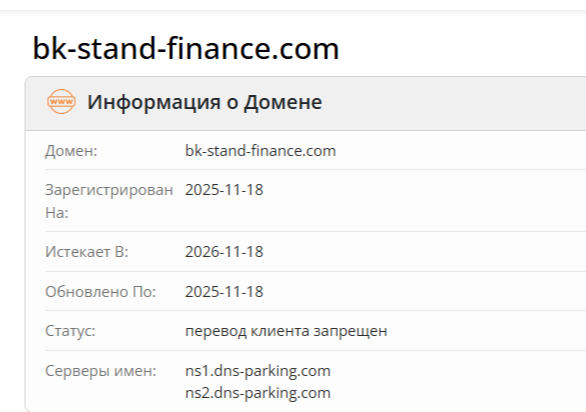Screen dimensions: 586x412
Task: Click the orange www globe icon
Action: coord(61,101)
